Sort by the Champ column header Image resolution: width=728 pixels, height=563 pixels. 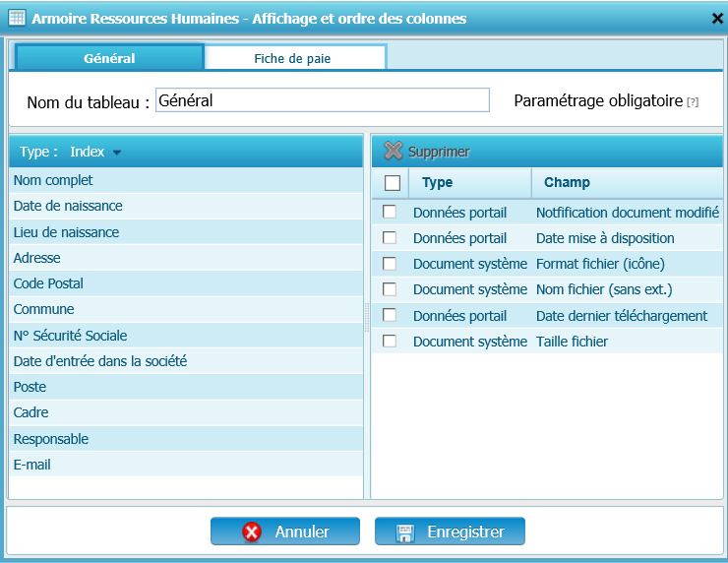567,182
